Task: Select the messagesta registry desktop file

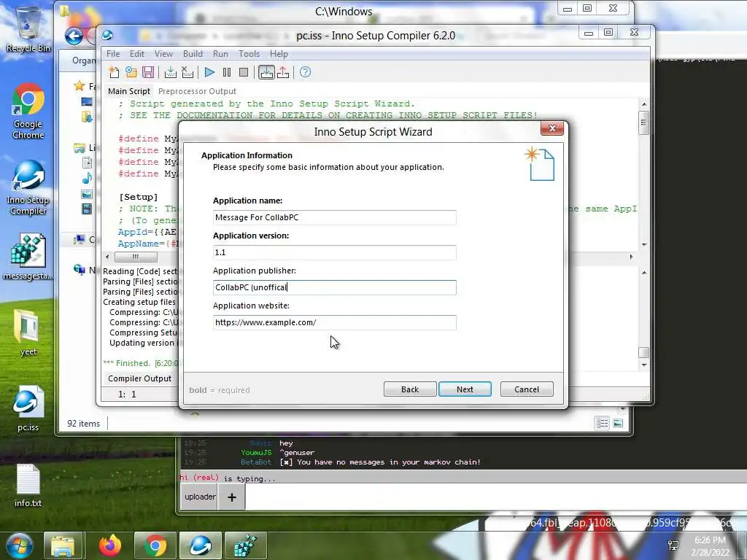Action: [x=28, y=257]
